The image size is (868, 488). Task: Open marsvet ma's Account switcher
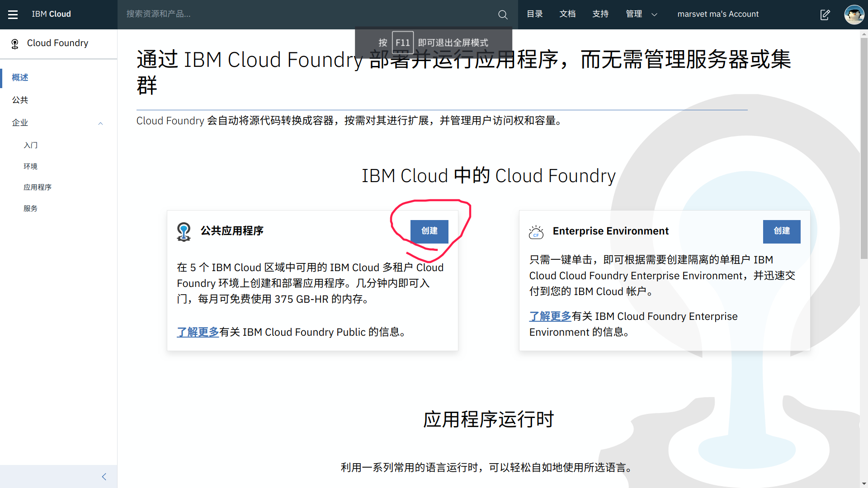coord(718,14)
